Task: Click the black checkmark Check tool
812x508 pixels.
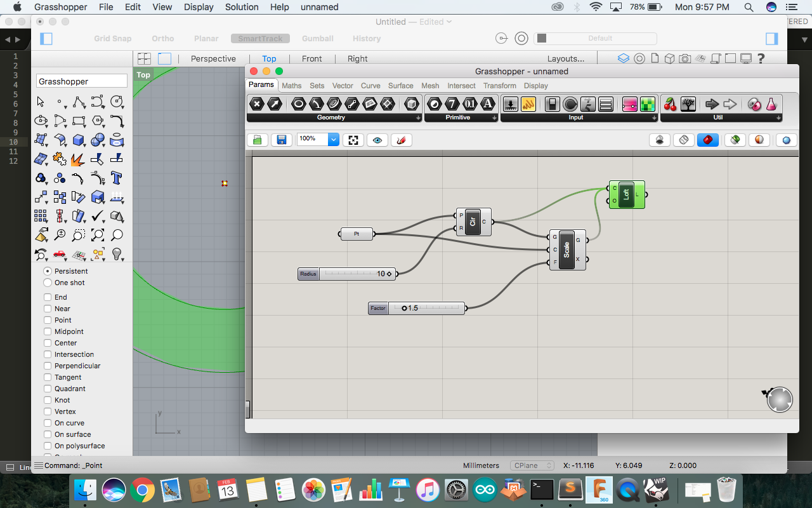Action: click(x=98, y=216)
